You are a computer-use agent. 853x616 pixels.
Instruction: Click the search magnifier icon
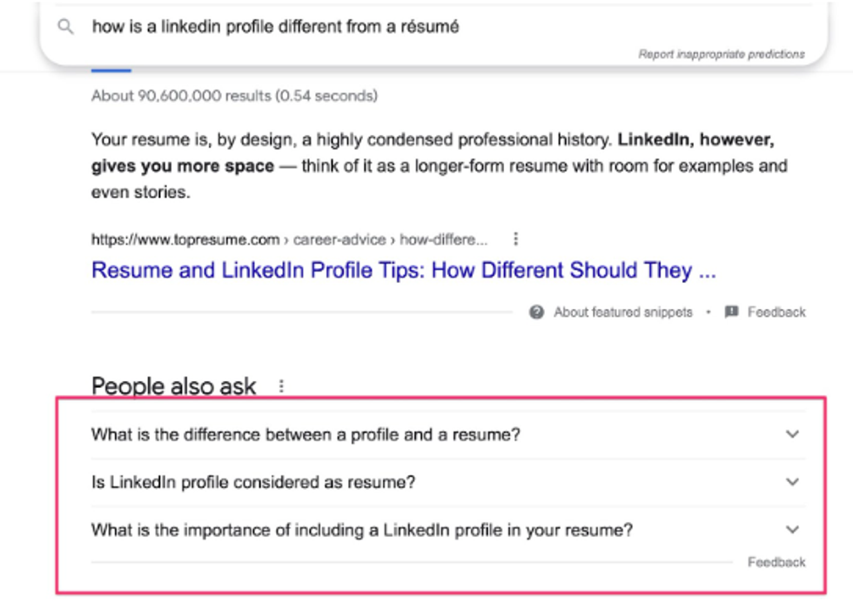pyautogui.click(x=66, y=27)
